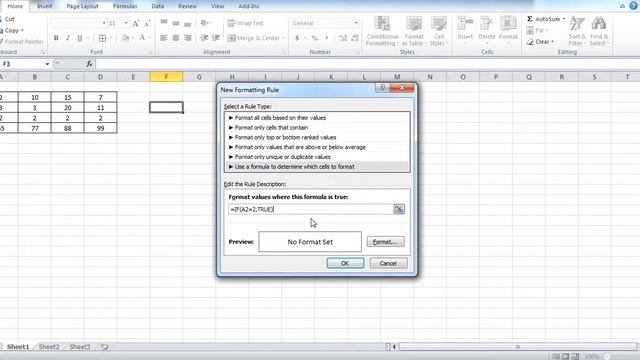Select 'Format all cells based on their values'
The width and height of the screenshot is (640, 360).
tap(317, 118)
